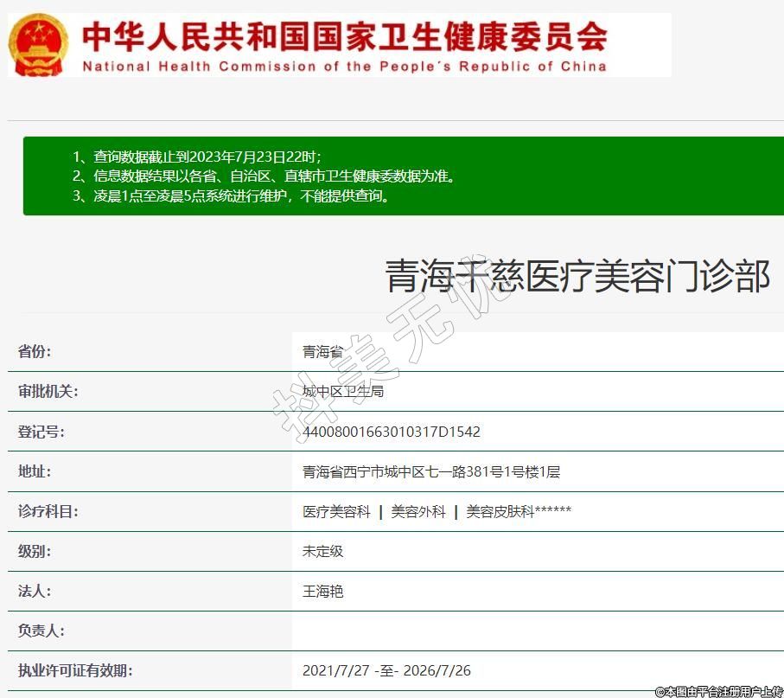This screenshot has height=698, width=784.
Task: Select the 省份 row label
Action: click(35, 351)
